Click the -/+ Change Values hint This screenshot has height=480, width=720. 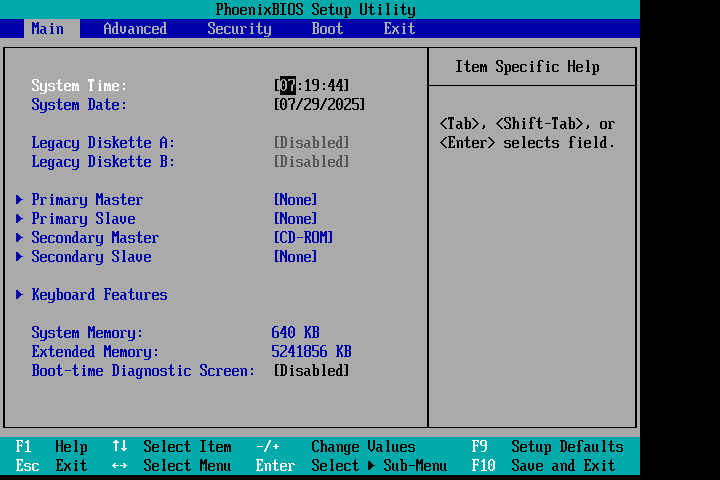coord(336,446)
